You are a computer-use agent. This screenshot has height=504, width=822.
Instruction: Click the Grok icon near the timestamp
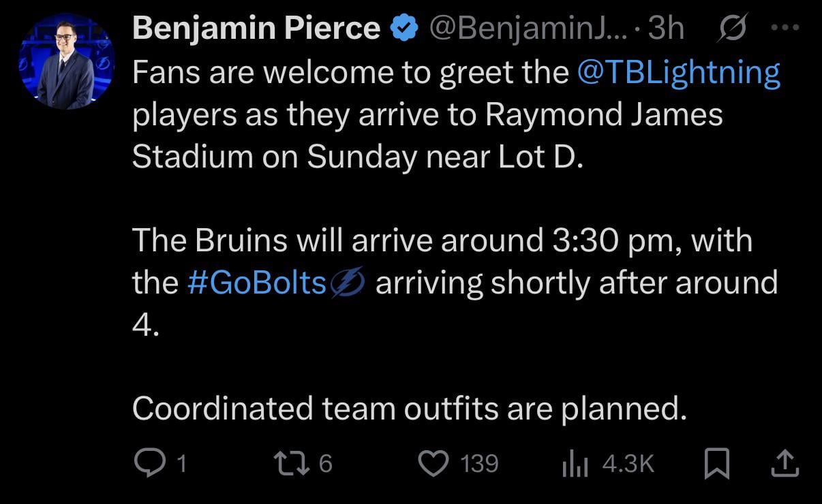tap(733, 27)
